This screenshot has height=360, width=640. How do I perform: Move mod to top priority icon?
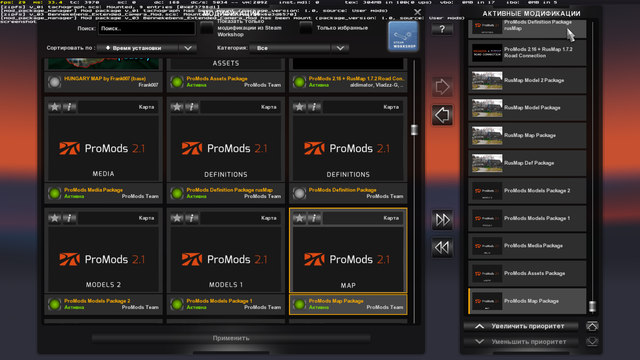pyautogui.click(x=592, y=326)
